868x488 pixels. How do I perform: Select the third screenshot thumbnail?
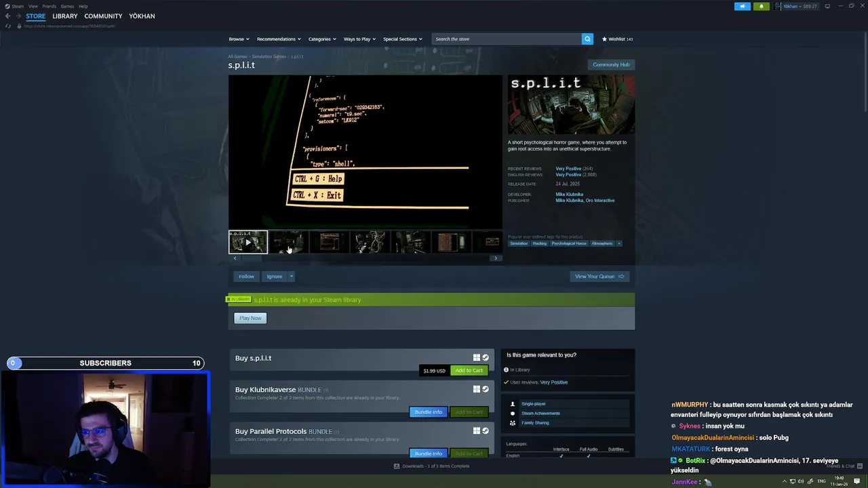point(370,242)
